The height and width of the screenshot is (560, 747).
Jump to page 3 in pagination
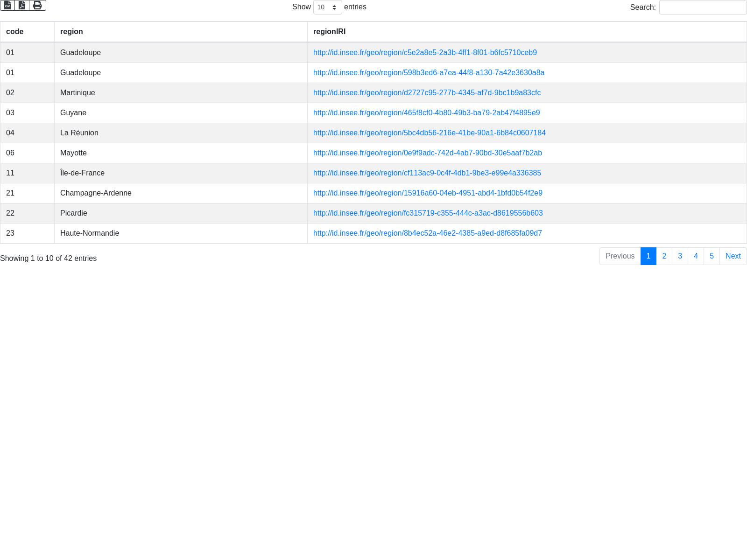[680, 256]
